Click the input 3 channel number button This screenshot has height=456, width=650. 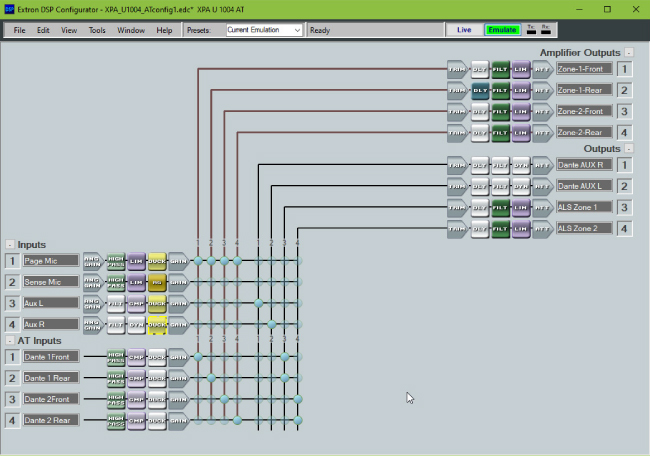point(13,303)
